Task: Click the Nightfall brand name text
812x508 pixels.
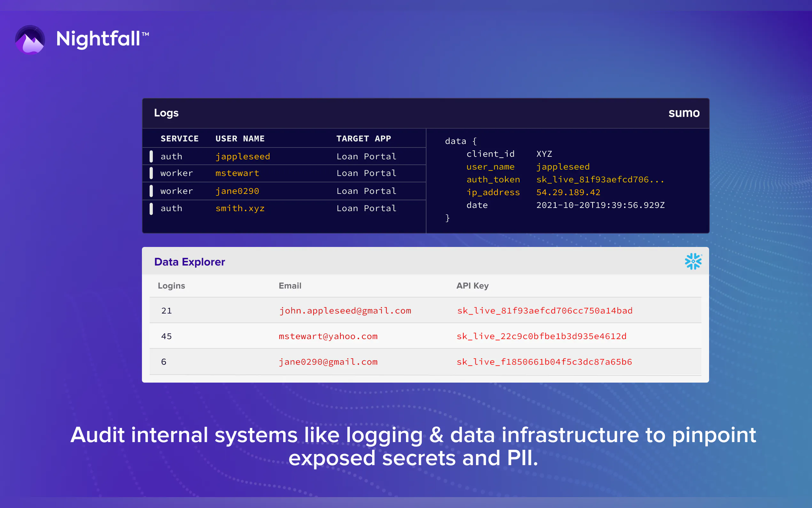Action: pos(98,39)
